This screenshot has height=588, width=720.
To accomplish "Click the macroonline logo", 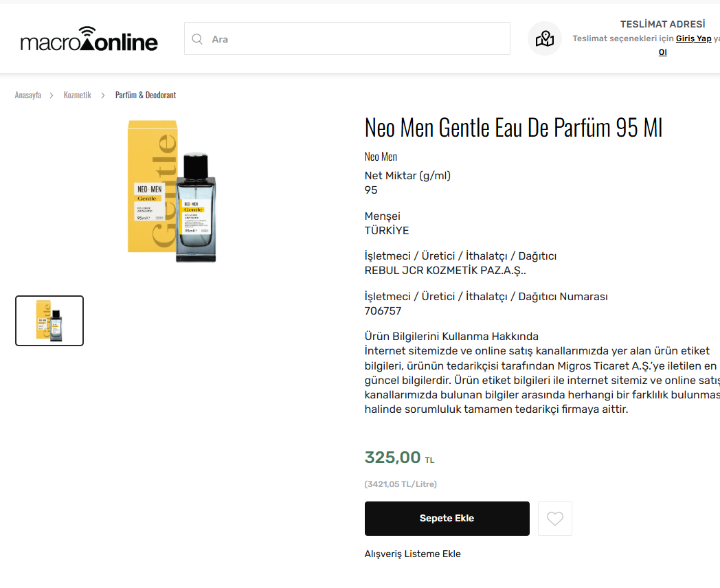I will click(89, 39).
